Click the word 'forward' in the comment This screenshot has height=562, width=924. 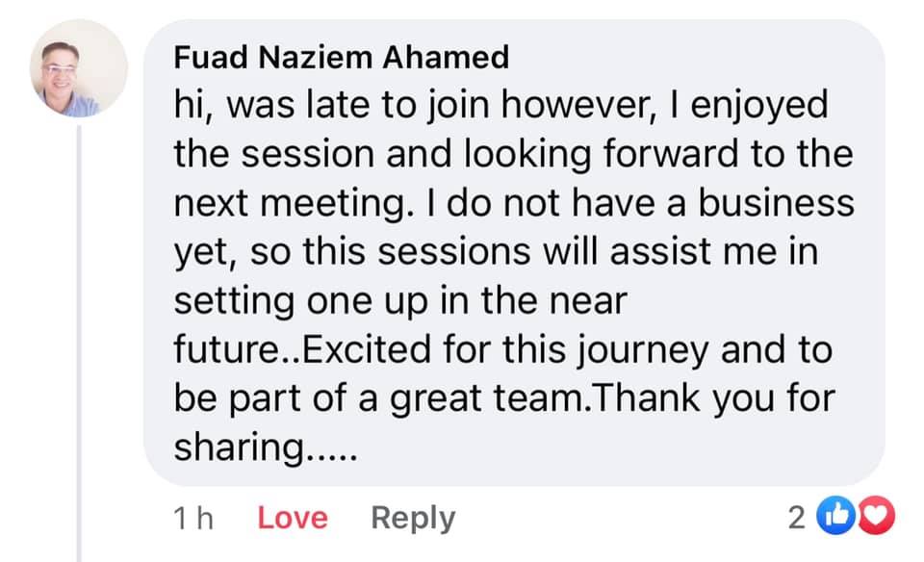click(x=671, y=154)
